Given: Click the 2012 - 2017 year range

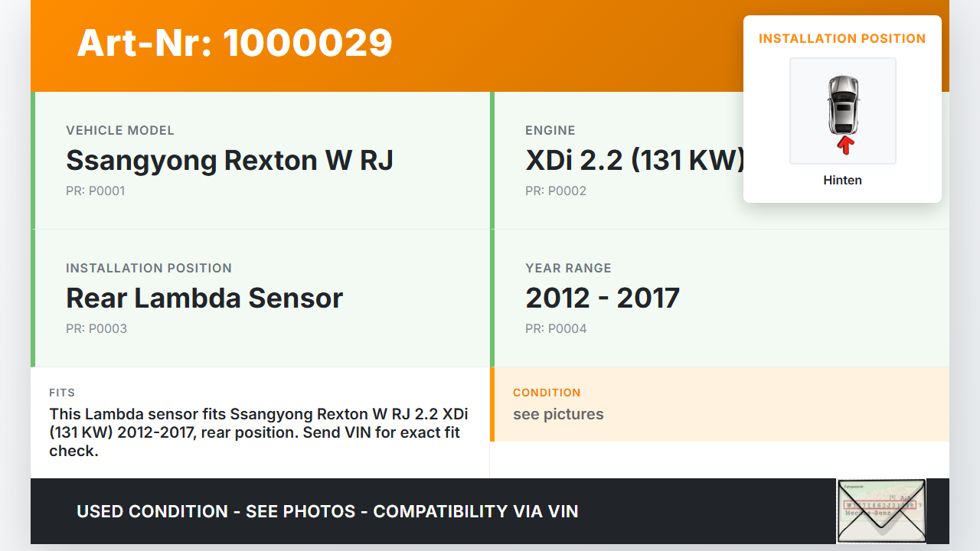Looking at the screenshot, I should coord(603,298).
